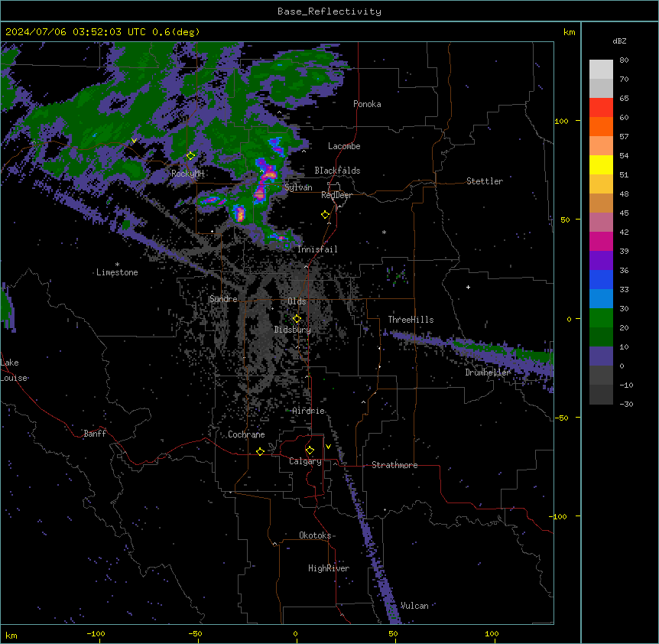Viewport: 659px width, 644px height.
Task: Click the yellow diamond marker below Cochrane
Action: pos(260,451)
